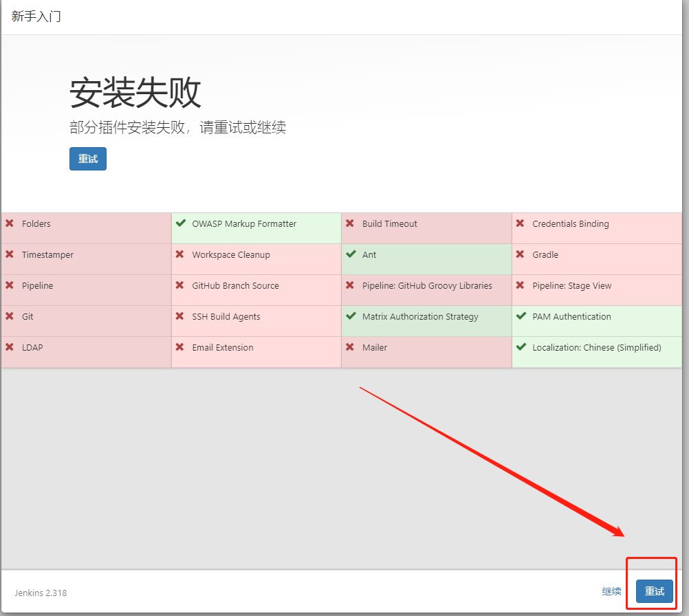Click the green check beside Ant
This screenshot has width=689, height=616.
351,254
